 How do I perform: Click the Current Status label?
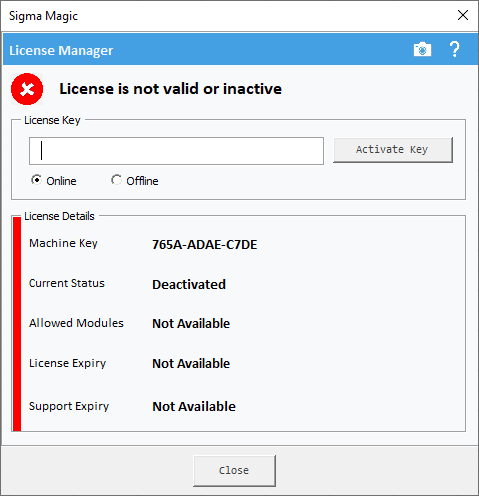pos(67,283)
